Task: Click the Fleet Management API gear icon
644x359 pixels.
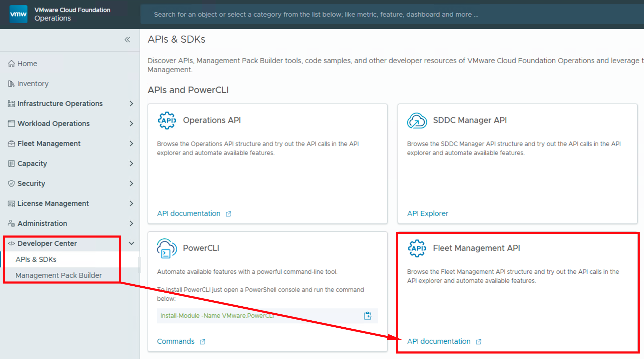Action: click(x=417, y=248)
